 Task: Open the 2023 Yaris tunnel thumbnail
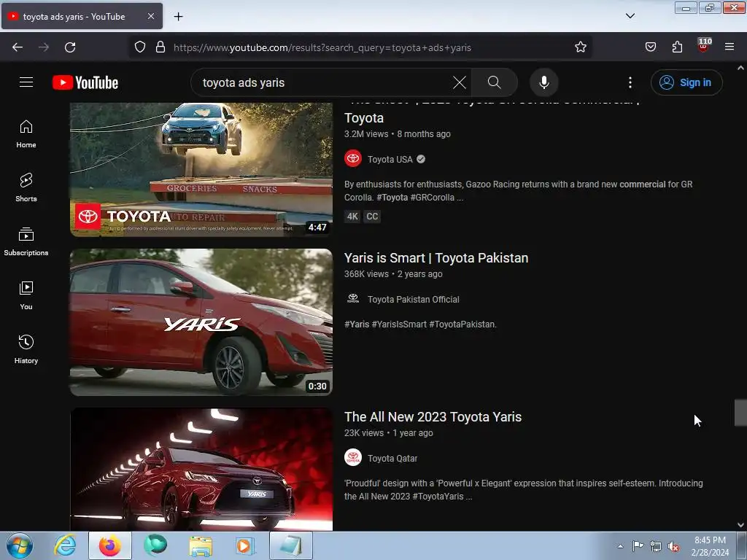click(x=201, y=469)
